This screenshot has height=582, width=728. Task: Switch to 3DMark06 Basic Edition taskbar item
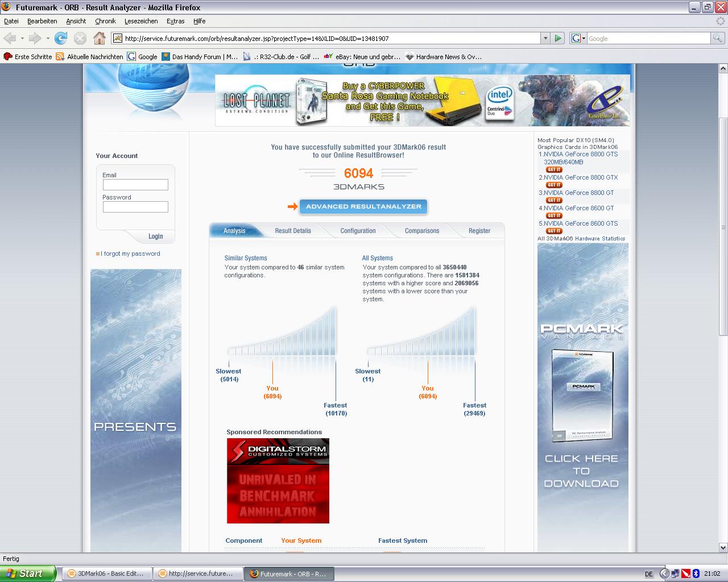(x=107, y=573)
